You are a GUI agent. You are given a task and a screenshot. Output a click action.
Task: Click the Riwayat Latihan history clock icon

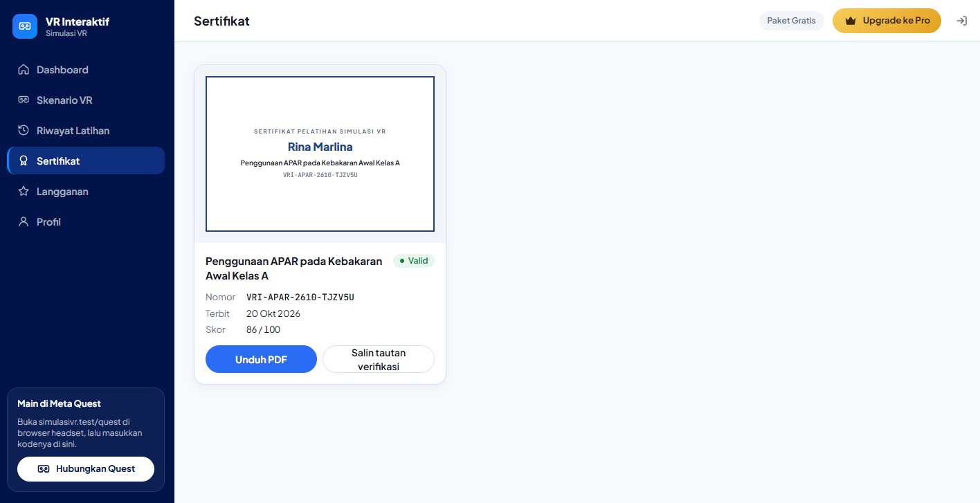click(x=24, y=131)
